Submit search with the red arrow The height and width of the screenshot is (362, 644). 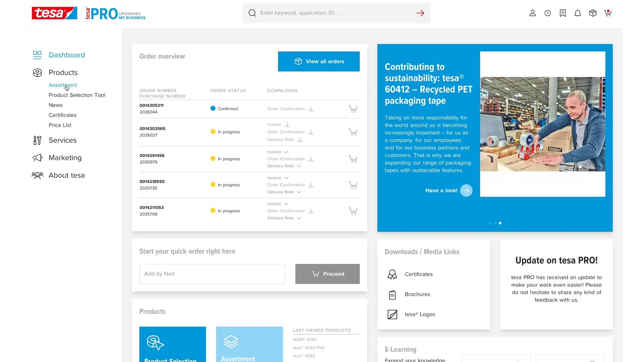(x=420, y=13)
